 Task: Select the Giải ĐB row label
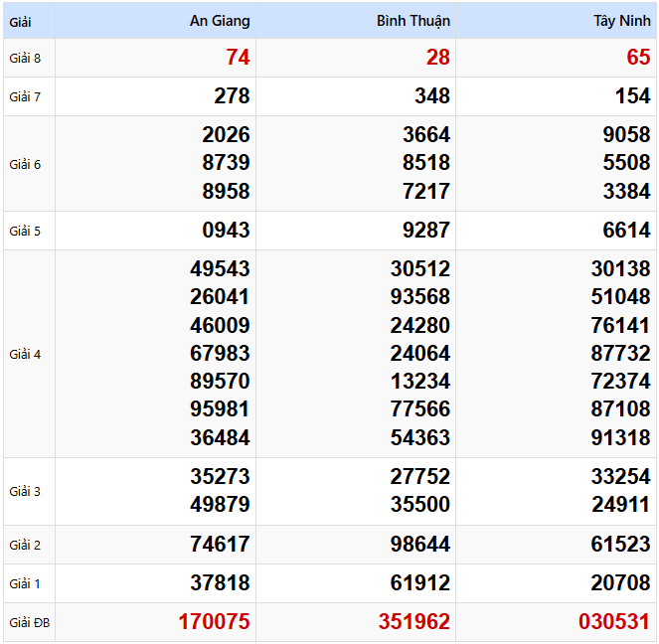pyautogui.click(x=29, y=623)
